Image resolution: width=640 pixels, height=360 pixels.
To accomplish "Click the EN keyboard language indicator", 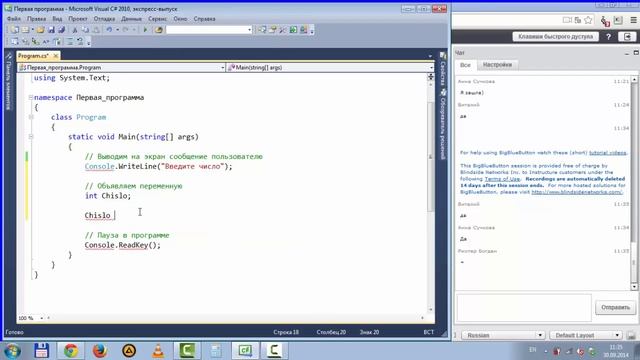I will click(533, 350).
